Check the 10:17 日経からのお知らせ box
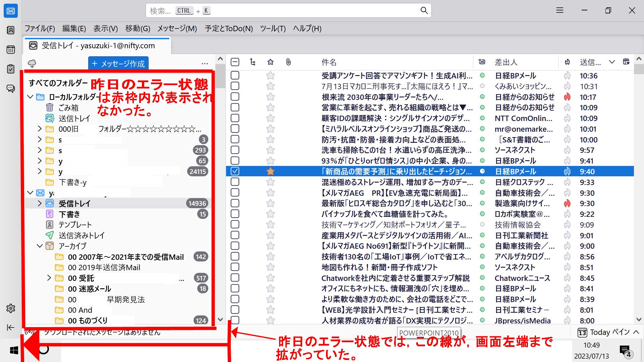The width and height of the screenshot is (644, 362). tap(235, 97)
